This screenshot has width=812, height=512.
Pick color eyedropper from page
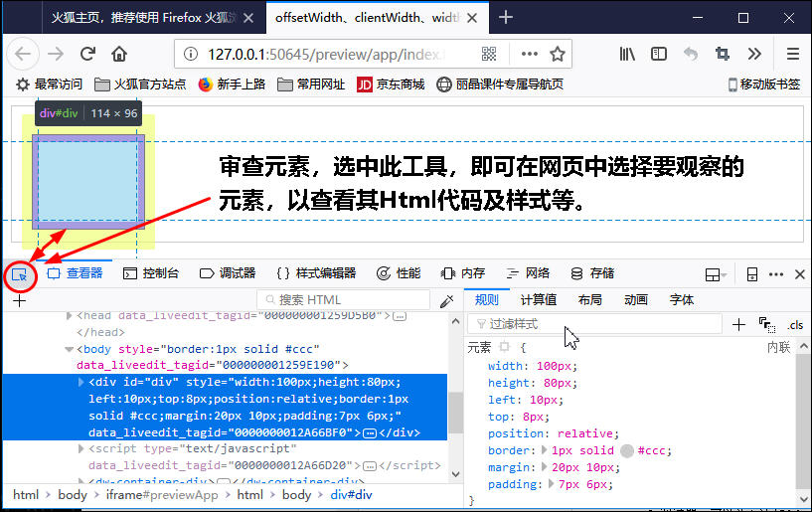pos(446,300)
